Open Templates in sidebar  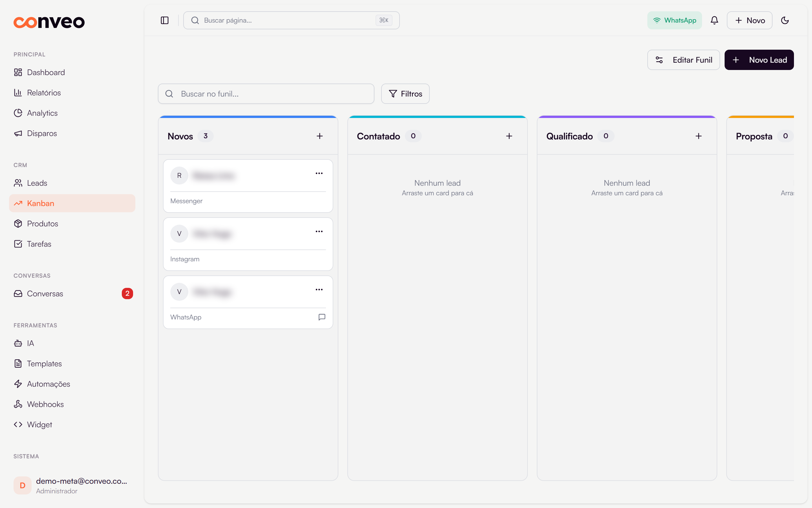tap(72, 364)
